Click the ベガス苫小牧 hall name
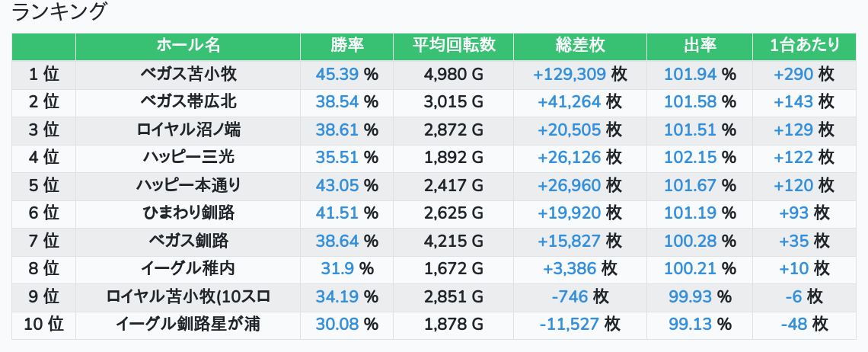 188,75
